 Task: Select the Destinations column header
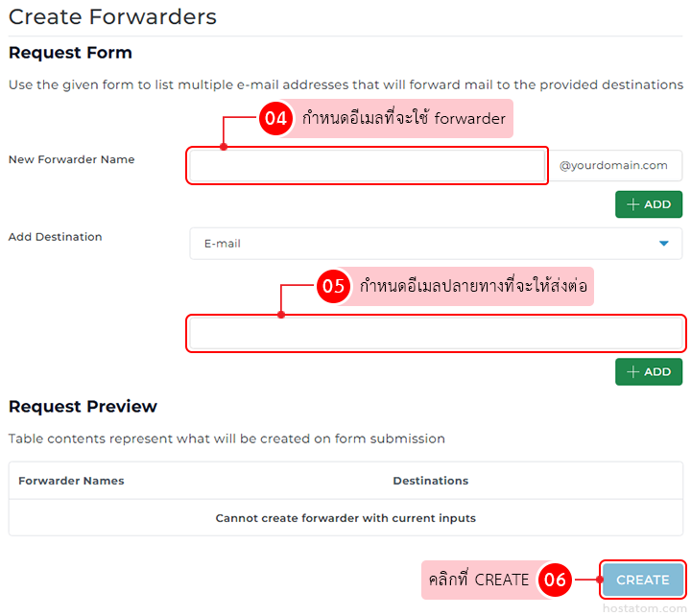(x=430, y=481)
